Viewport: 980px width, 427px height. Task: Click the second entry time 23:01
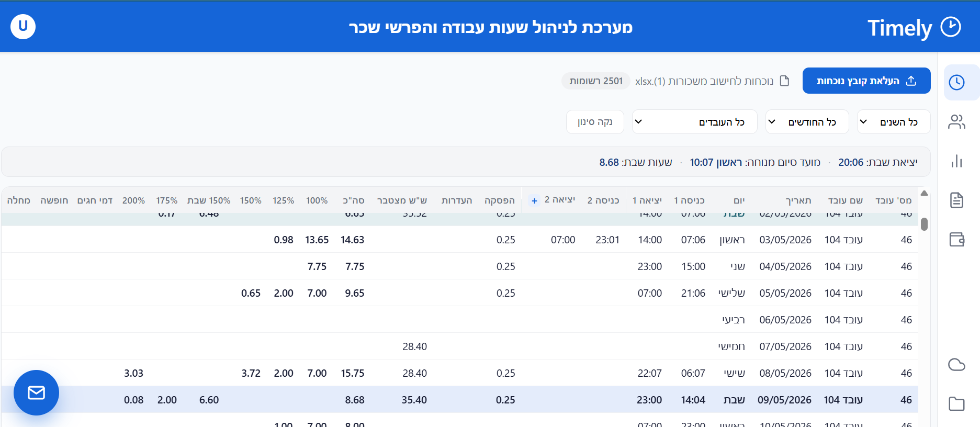607,240
